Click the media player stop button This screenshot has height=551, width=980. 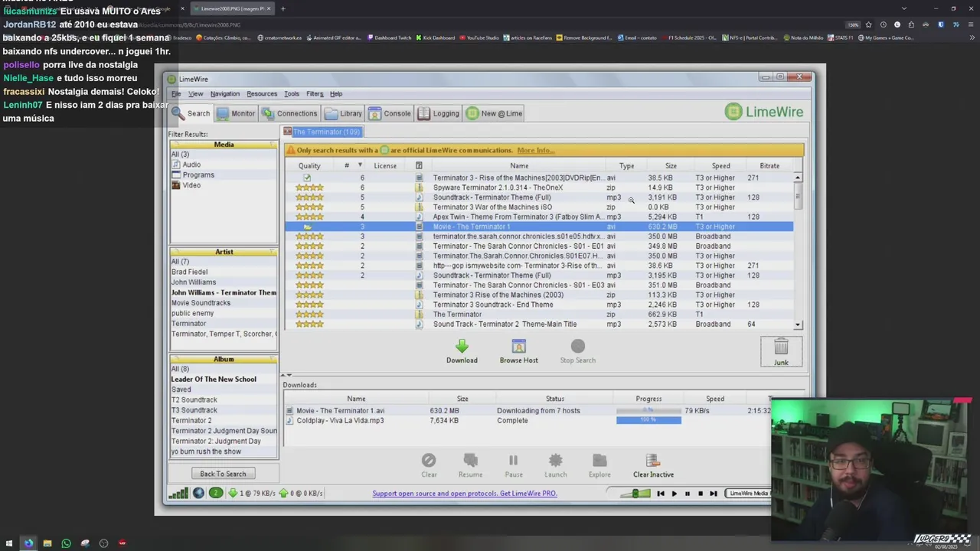tap(700, 494)
